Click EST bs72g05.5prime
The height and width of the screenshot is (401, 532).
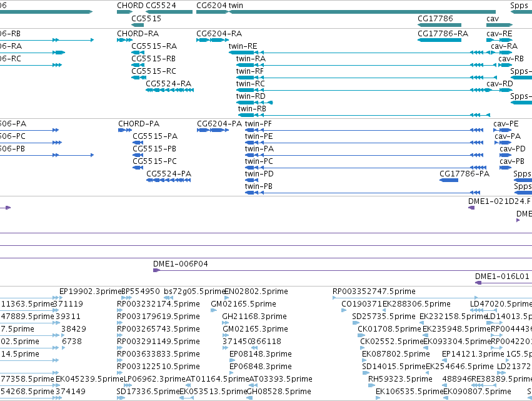[x=195, y=292]
